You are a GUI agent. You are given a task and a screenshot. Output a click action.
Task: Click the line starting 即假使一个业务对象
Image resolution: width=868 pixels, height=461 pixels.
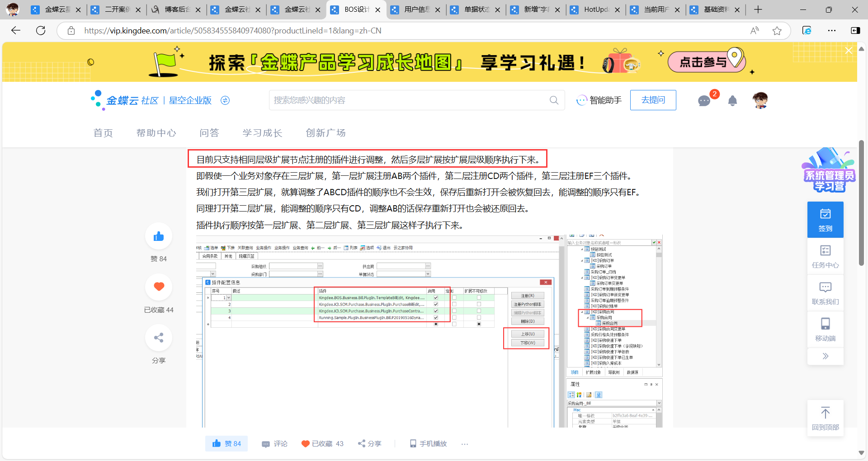416,176
